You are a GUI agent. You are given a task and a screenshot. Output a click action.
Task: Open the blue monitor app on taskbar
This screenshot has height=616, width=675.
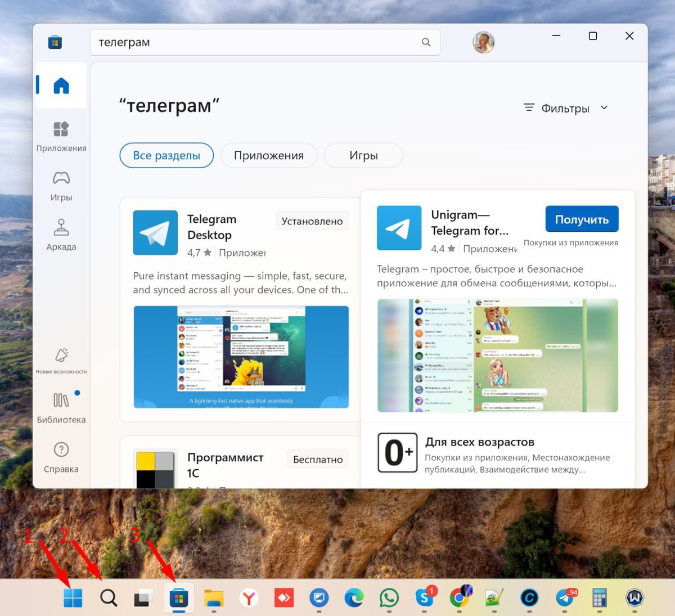point(319,598)
